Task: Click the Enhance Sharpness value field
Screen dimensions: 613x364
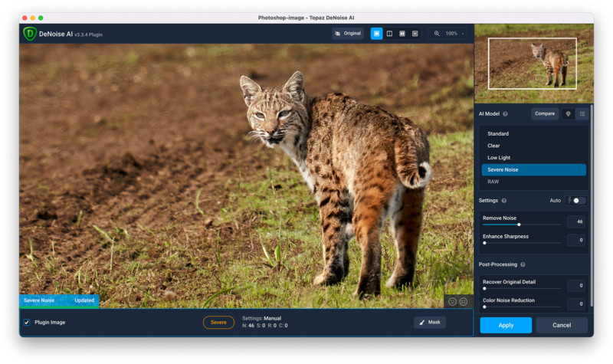Action: [x=576, y=240]
